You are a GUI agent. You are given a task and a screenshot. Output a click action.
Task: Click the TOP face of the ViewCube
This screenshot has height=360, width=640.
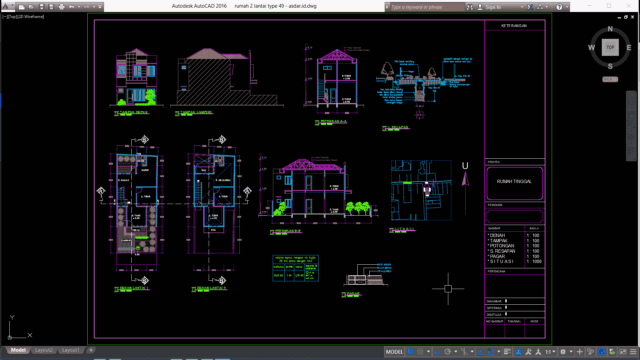(610, 47)
